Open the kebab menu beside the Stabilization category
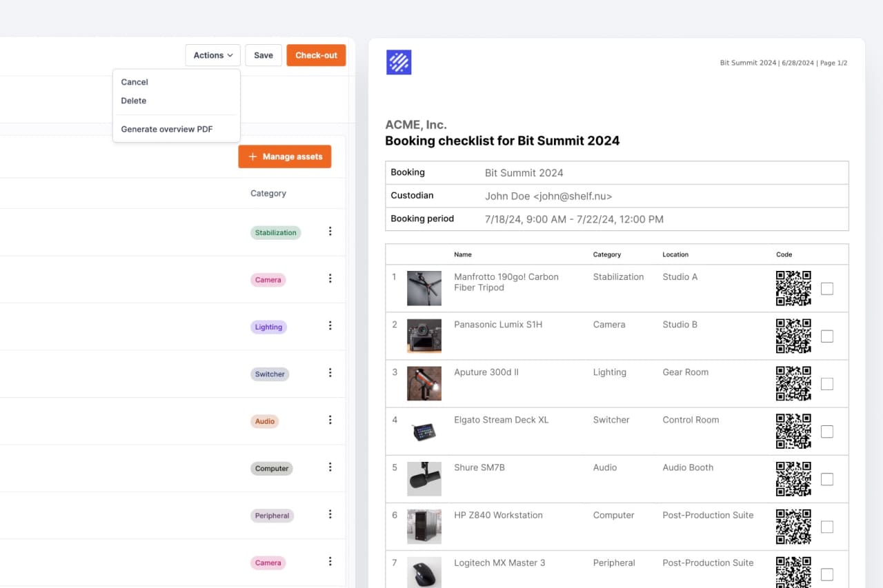Screen dimensions: 883x588 [x=330, y=232]
